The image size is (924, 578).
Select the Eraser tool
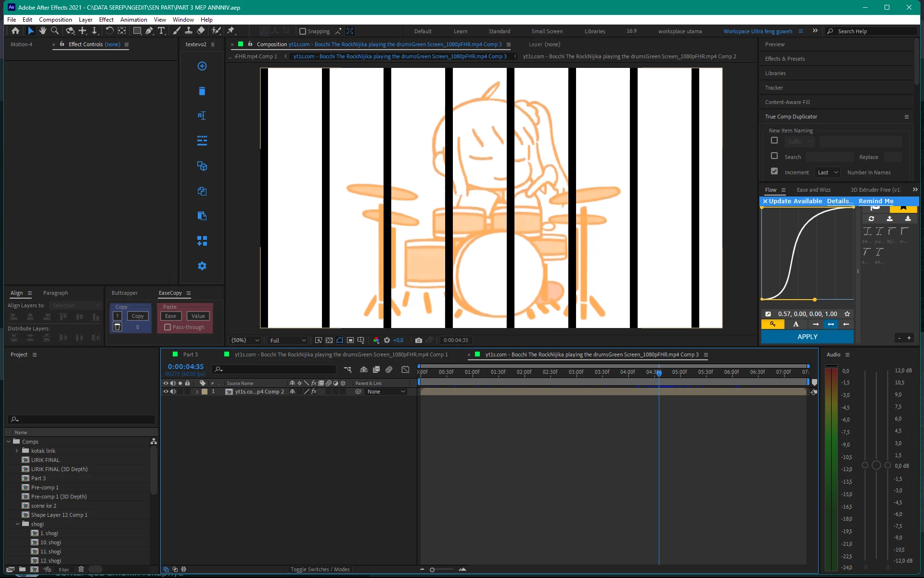click(x=201, y=31)
